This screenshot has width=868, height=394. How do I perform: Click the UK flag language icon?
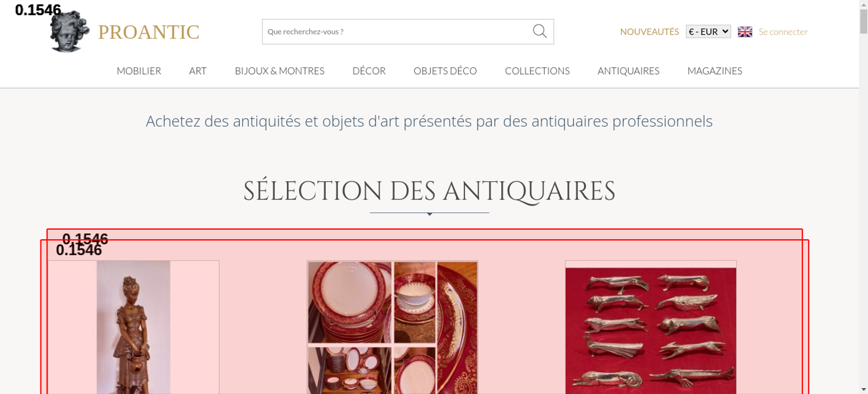click(x=745, y=32)
